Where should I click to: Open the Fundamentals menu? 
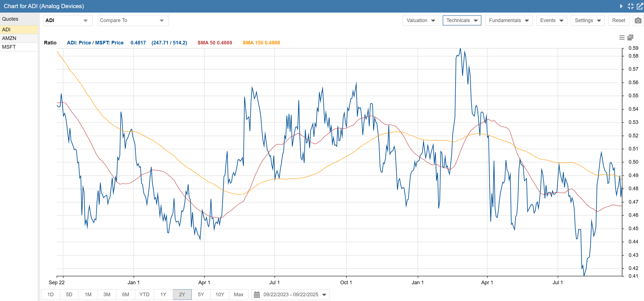[x=508, y=20]
